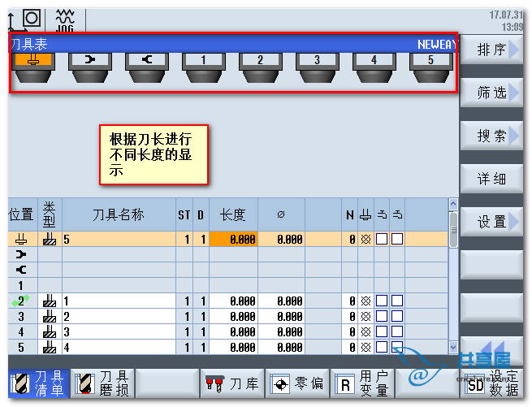Select the highlighted length 0.000 field of tool 5
The width and height of the screenshot is (532, 407).
[233, 240]
